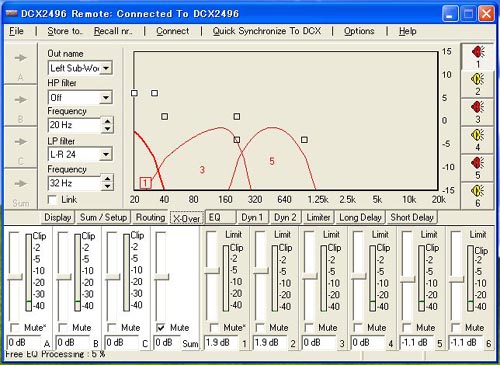Toggle Mute checkbox for output 3

(309, 328)
